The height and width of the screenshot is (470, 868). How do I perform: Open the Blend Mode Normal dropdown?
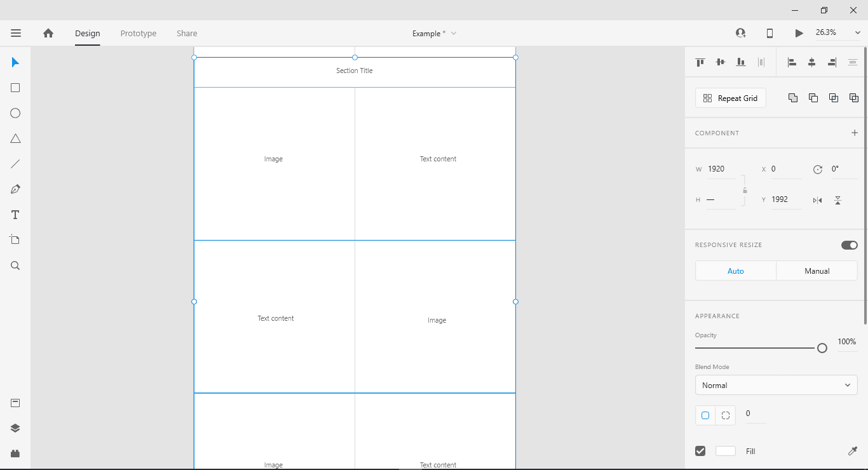coord(776,385)
